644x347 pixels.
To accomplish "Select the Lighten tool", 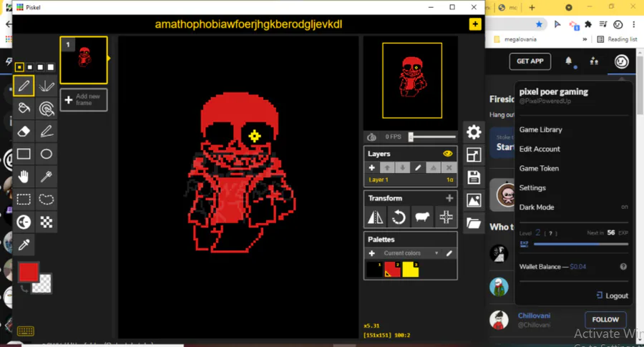I will point(24,223).
